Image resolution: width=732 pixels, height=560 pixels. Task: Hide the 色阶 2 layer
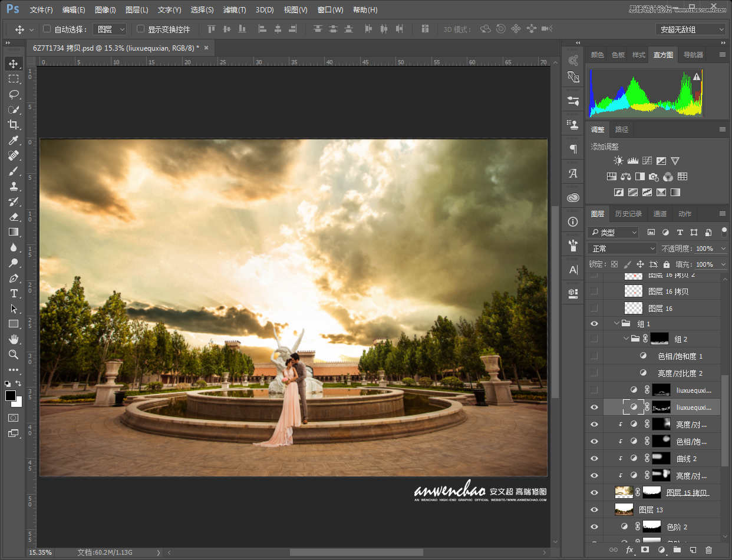pos(594,526)
